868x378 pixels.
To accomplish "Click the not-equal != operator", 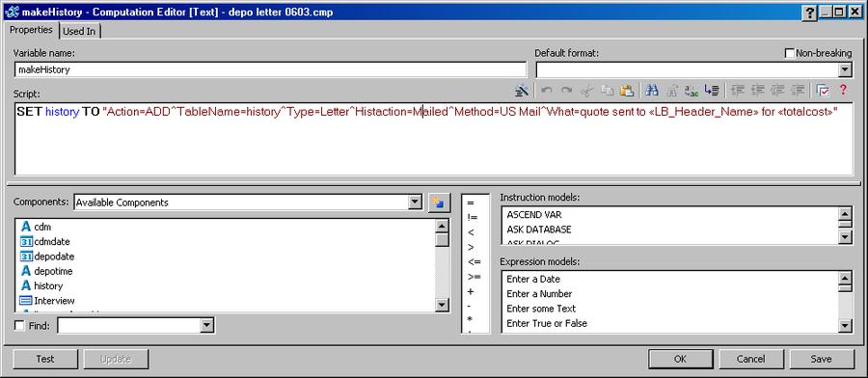I will (473, 218).
